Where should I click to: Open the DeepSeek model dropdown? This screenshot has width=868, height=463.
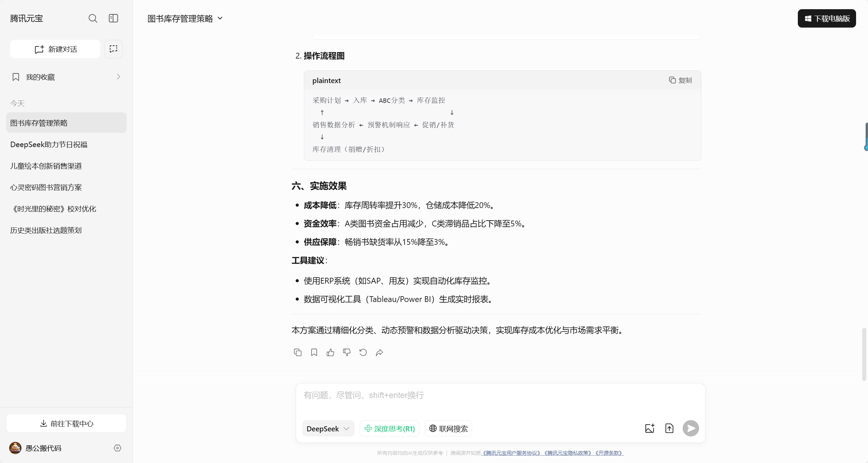(x=328, y=429)
